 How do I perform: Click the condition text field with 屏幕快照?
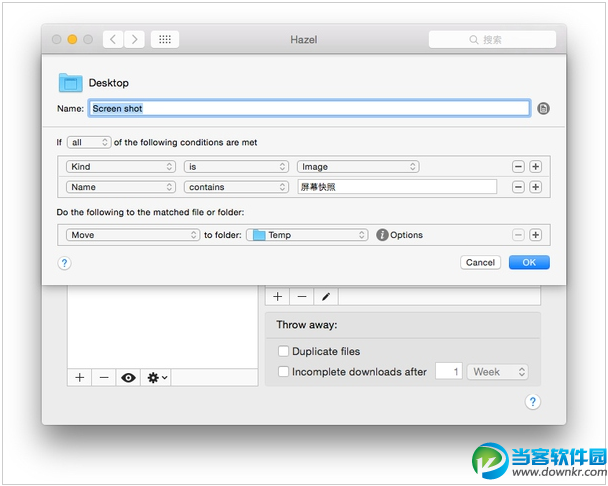[x=397, y=187]
